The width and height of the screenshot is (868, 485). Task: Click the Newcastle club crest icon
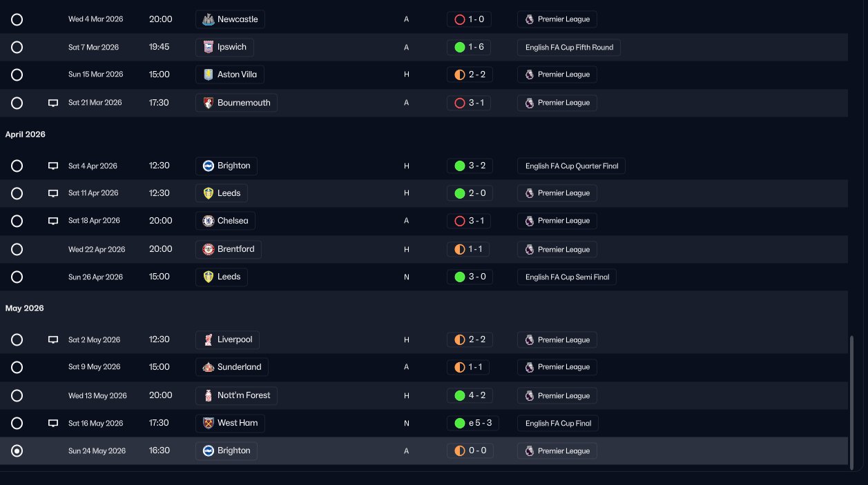point(208,19)
